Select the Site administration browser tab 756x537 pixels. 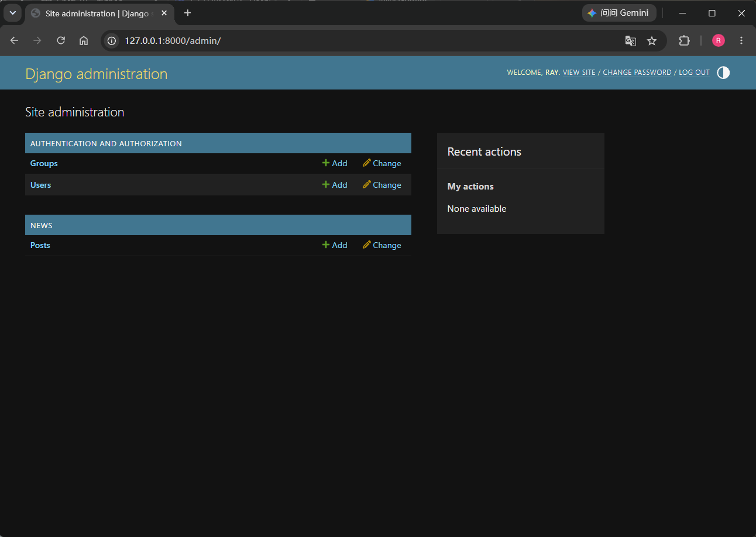point(99,13)
